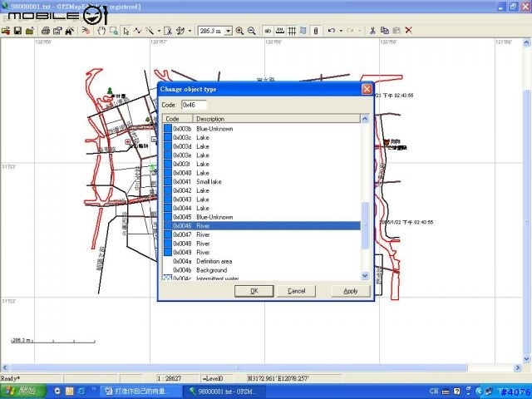Click the map horizontal scrollbar right arrow
This screenshot has width=532, height=399.
click(518, 367)
